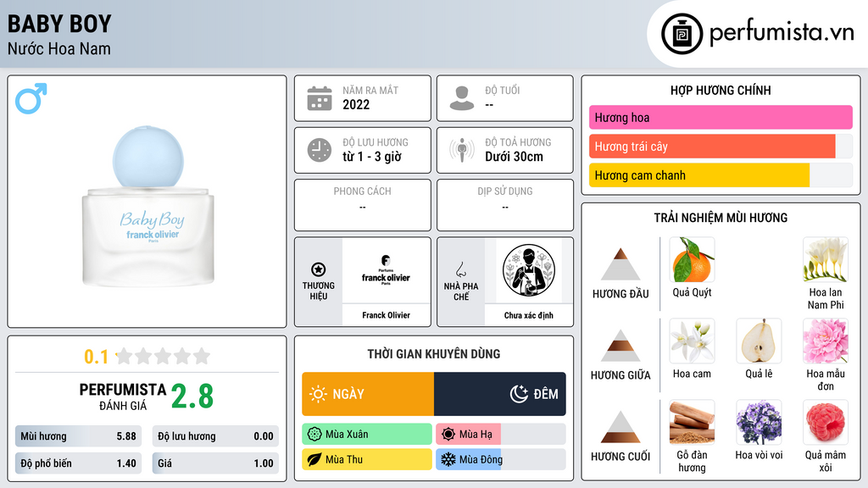Click the Độ lưu hương 0.00 score box

point(215,436)
